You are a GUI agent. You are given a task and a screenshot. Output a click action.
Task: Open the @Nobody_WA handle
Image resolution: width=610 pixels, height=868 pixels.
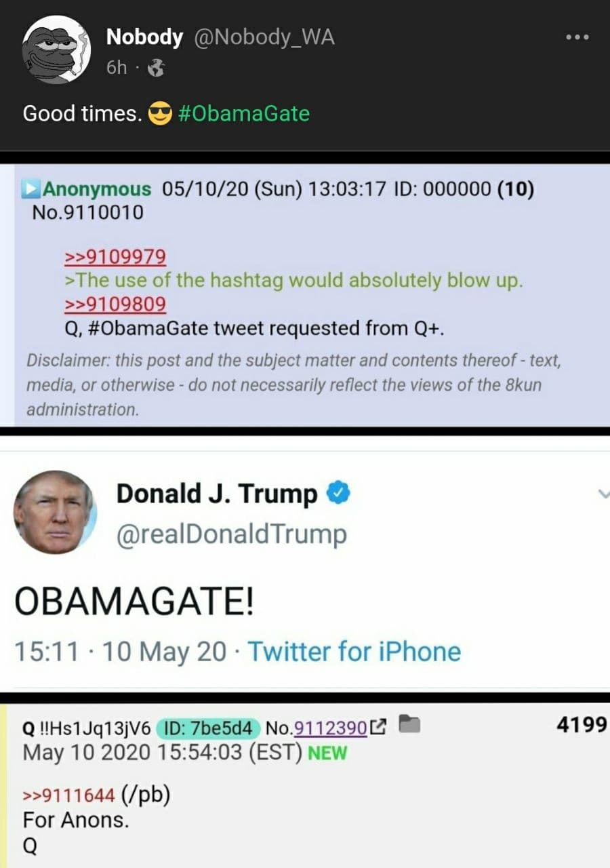[x=264, y=38]
